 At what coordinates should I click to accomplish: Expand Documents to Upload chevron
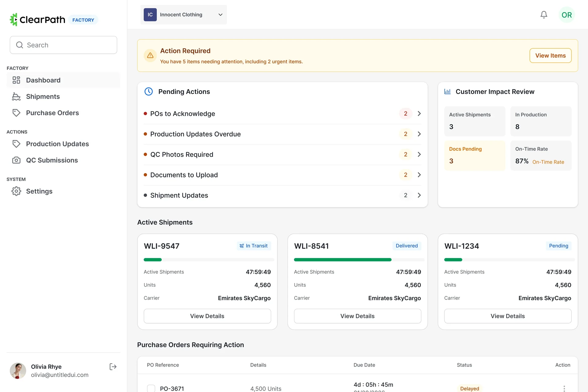pos(419,175)
